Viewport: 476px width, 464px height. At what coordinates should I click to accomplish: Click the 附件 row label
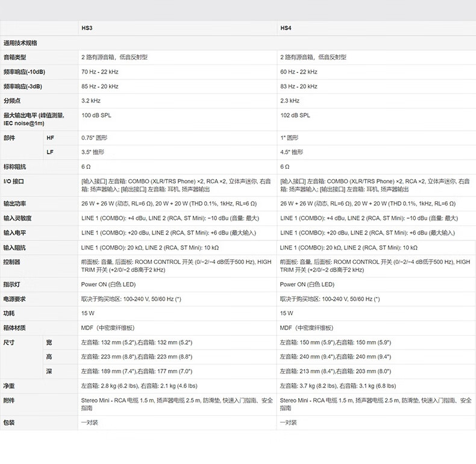[x=9, y=401]
